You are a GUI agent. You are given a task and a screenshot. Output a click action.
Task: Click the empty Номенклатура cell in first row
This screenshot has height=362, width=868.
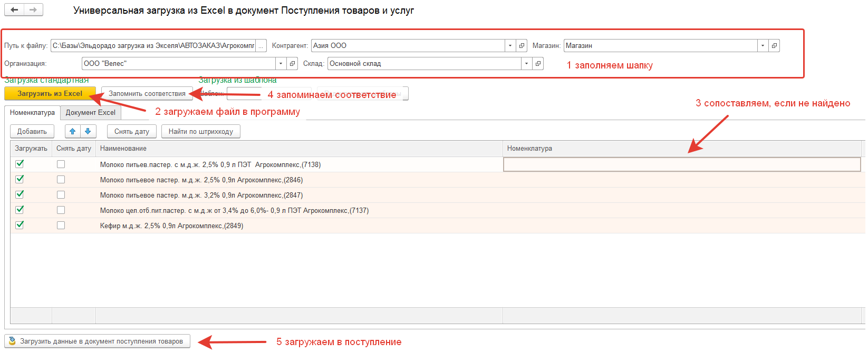681,164
